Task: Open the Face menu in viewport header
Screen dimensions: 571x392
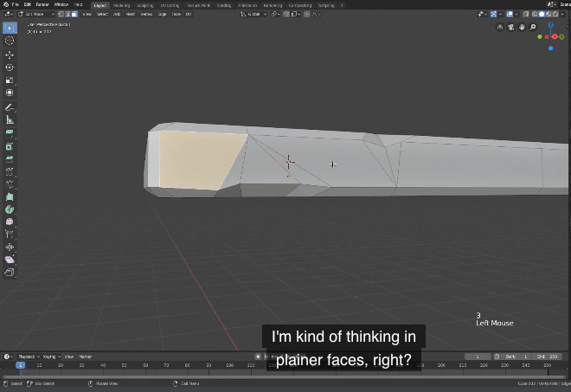Action: coord(176,14)
